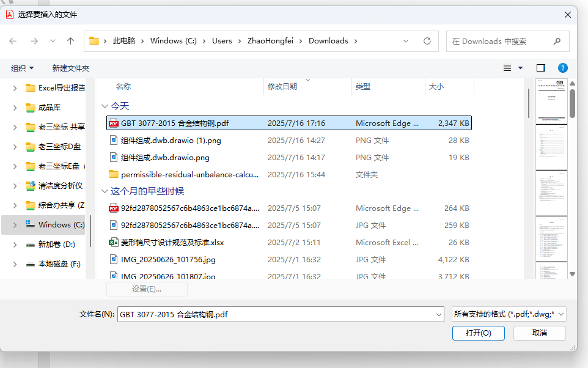Go back using the back arrow
This screenshot has height=368, width=588.
pyautogui.click(x=13, y=41)
